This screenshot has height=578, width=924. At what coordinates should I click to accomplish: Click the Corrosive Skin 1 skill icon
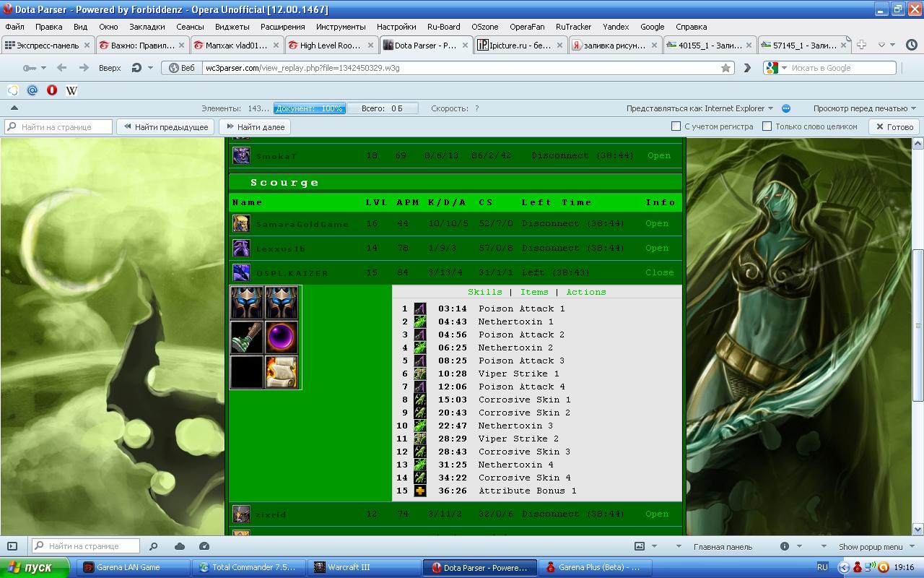click(420, 400)
